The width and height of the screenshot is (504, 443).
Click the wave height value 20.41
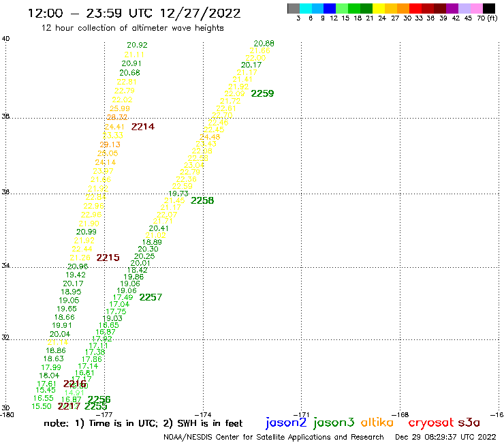[x=159, y=228]
